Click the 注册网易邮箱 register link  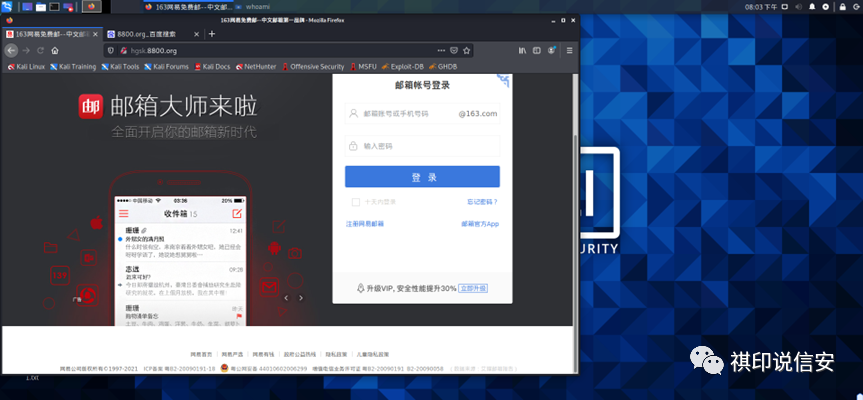coord(364,224)
